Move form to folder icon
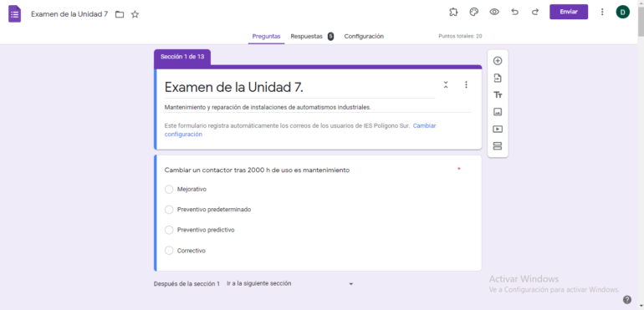Viewport: 644px width, 310px height. click(120, 14)
